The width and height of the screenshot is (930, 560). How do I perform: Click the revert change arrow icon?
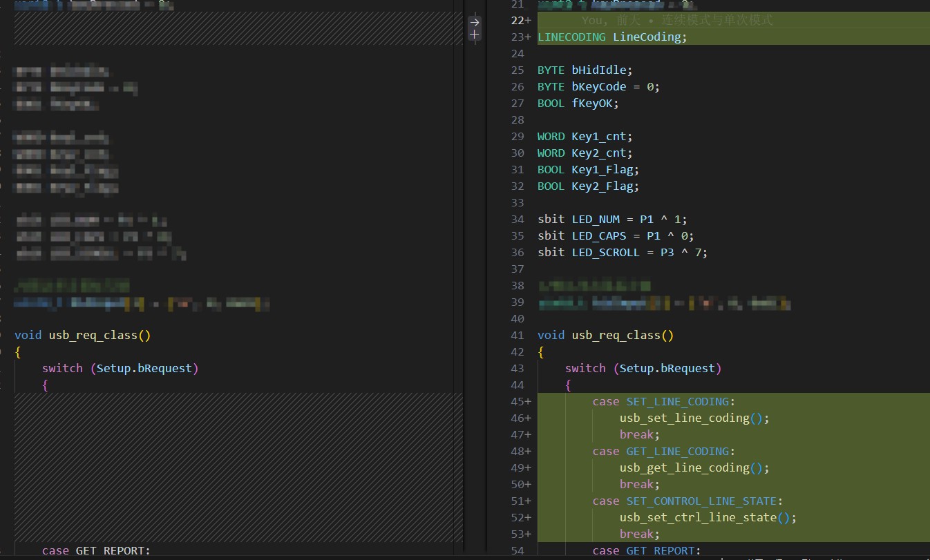(475, 22)
